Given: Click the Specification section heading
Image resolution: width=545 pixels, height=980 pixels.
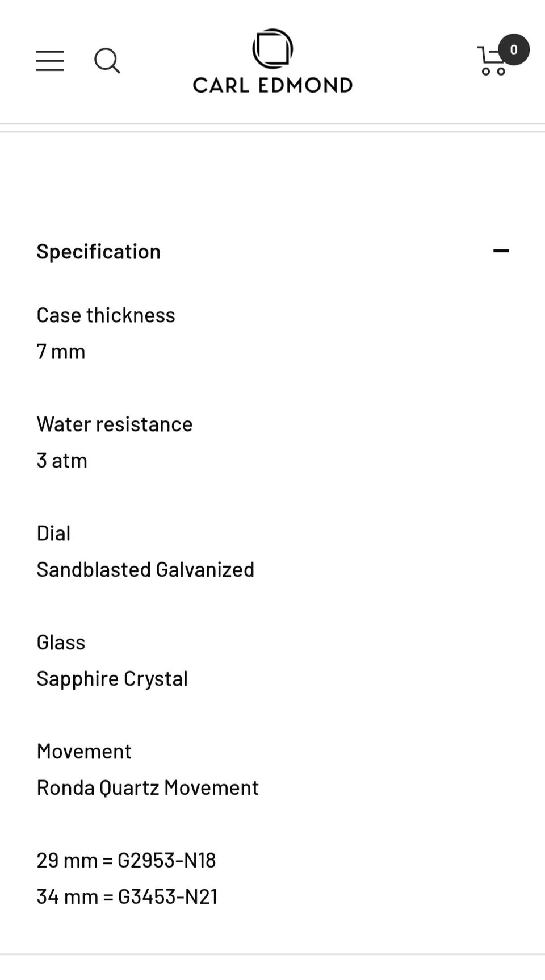Looking at the screenshot, I should 99,251.
